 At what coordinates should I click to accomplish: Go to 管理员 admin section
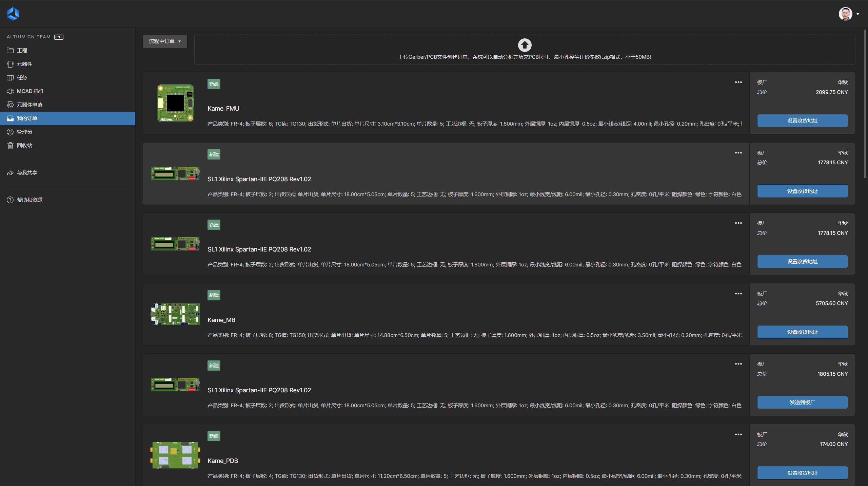24,132
